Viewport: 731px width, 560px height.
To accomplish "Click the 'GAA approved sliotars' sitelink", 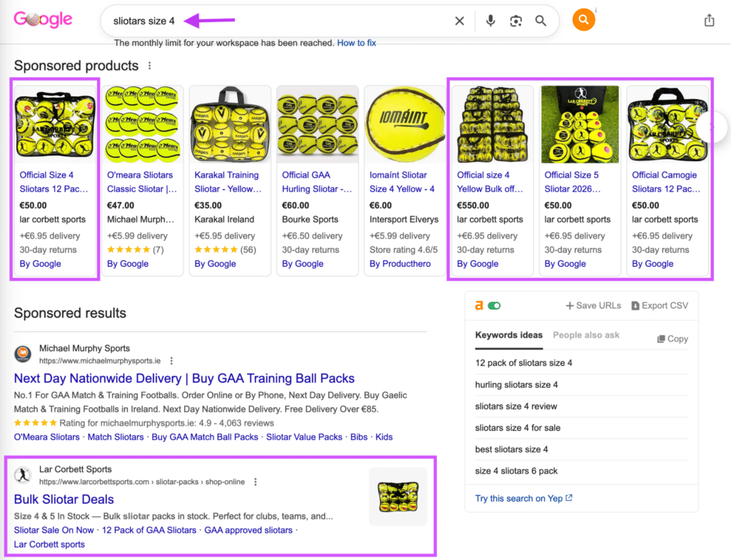I will pos(248,530).
